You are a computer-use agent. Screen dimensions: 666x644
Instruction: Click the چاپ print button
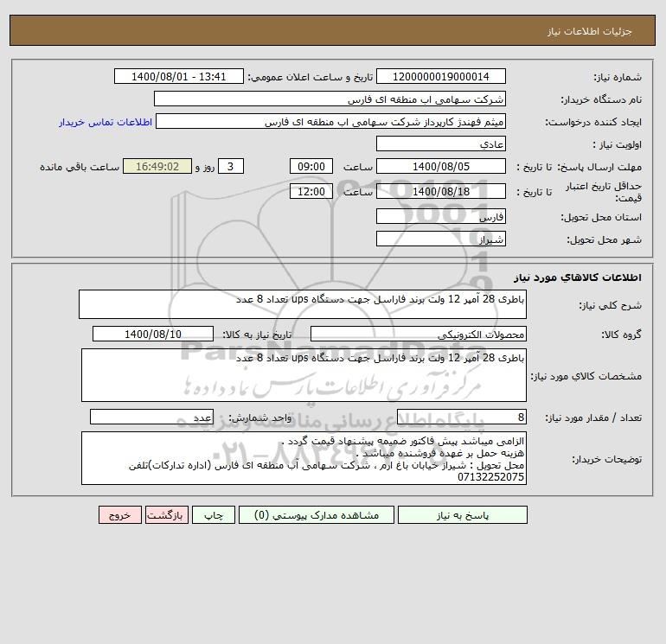[214, 515]
